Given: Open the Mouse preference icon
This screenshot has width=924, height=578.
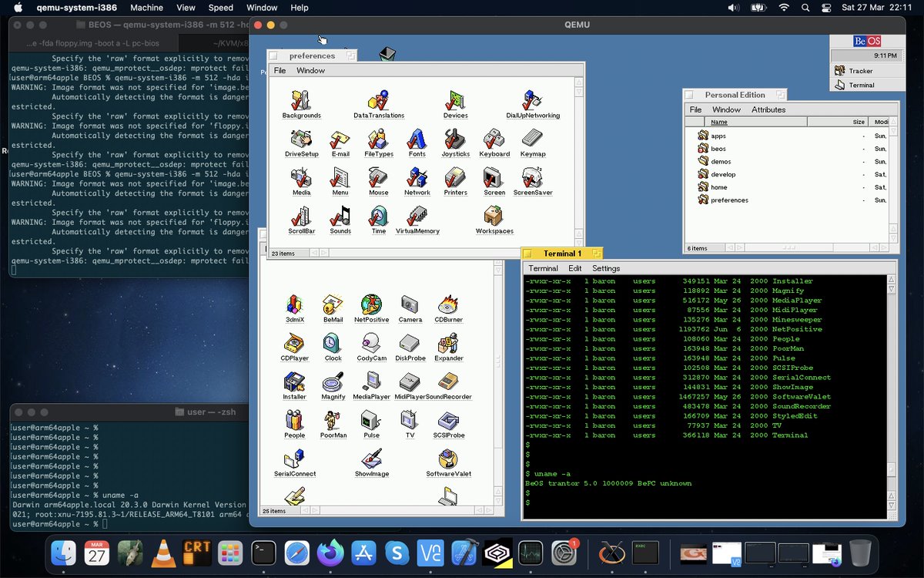Looking at the screenshot, I should click(378, 178).
